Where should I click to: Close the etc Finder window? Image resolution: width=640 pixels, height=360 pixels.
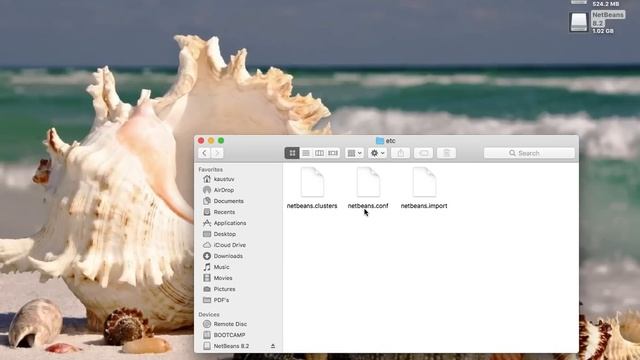coord(201,141)
